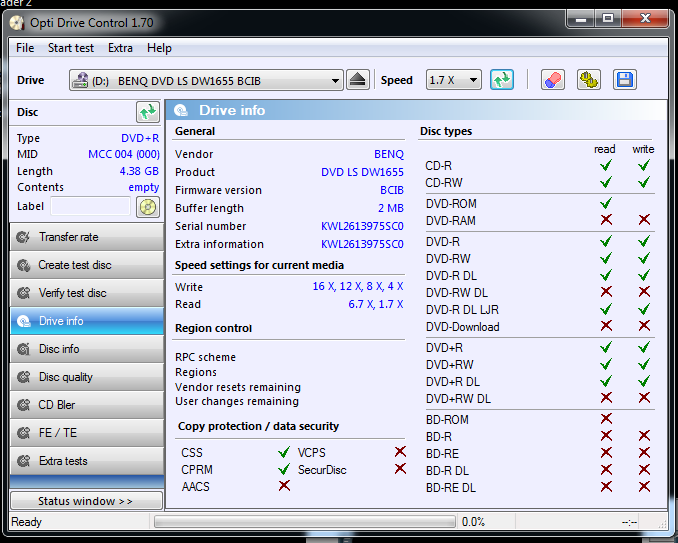
Task: Refresh disc info using green arrows in Disc panel
Action: [147, 112]
